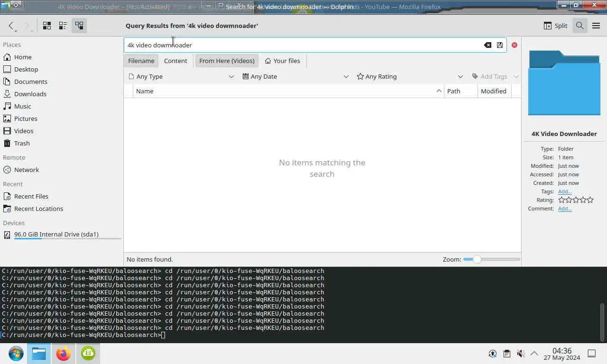This screenshot has width=607, height=364.
Task: Switch to Details view mode
Action: [x=79, y=26]
